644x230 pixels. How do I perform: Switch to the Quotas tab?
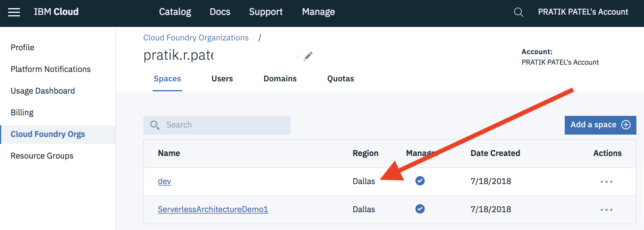point(340,79)
